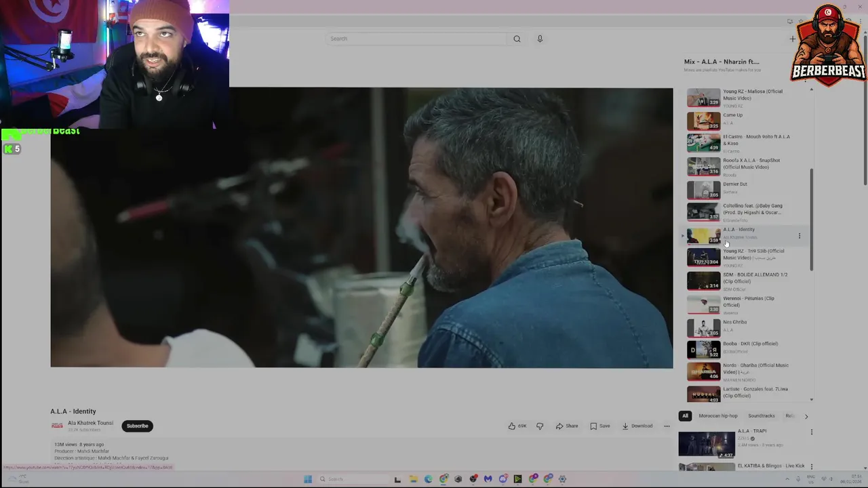This screenshot has height=488, width=868.
Task: Click the Create plus icon
Action: [x=792, y=39]
